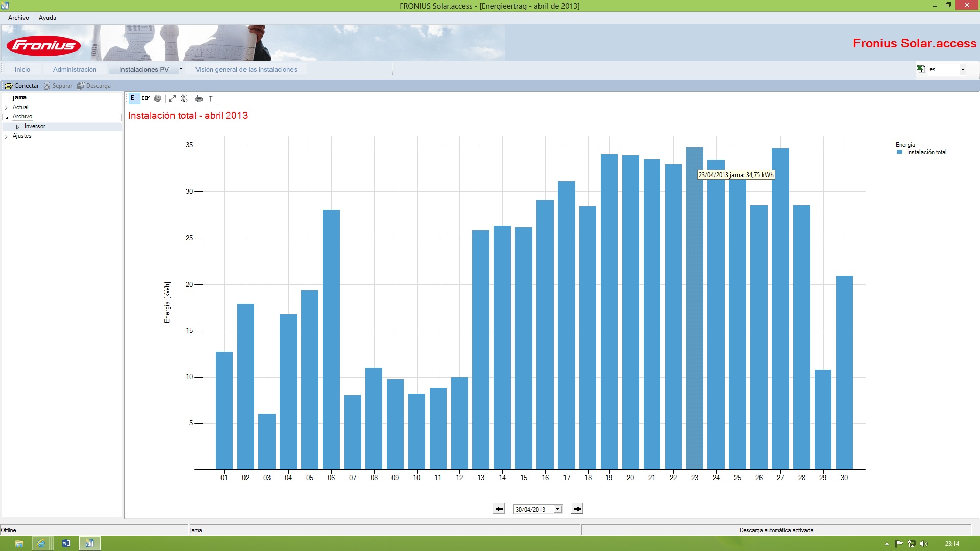Switch chart to CO2 savings view

[x=146, y=98]
